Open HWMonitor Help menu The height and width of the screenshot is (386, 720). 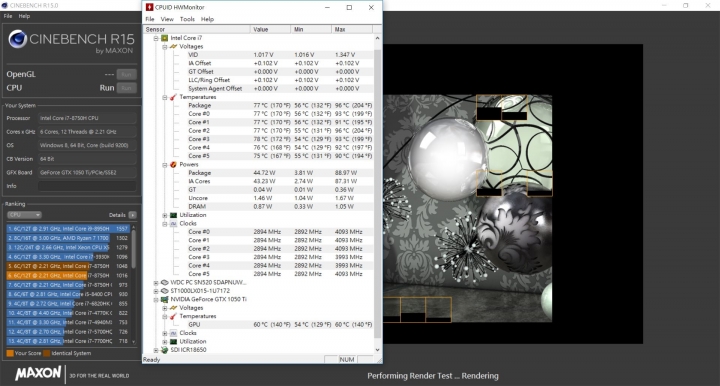208,19
